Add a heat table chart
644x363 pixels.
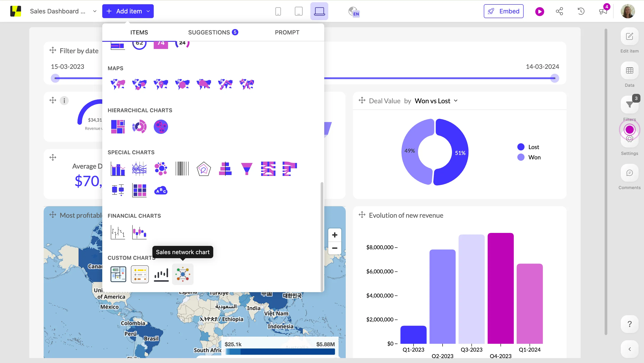click(139, 190)
